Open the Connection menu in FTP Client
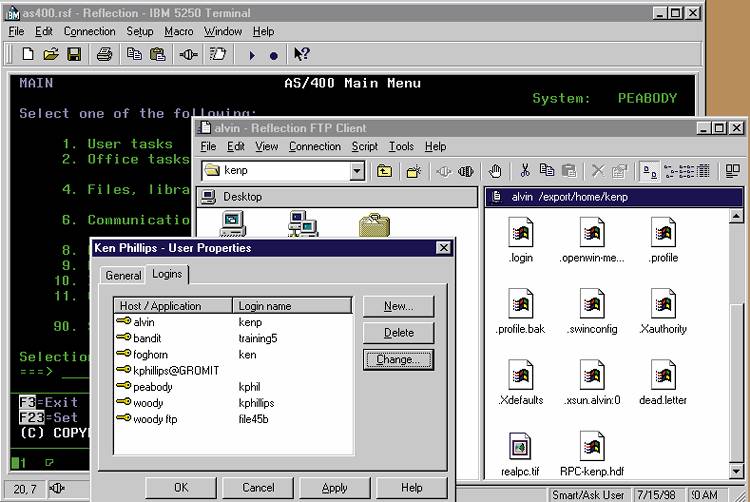 point(314,146)
